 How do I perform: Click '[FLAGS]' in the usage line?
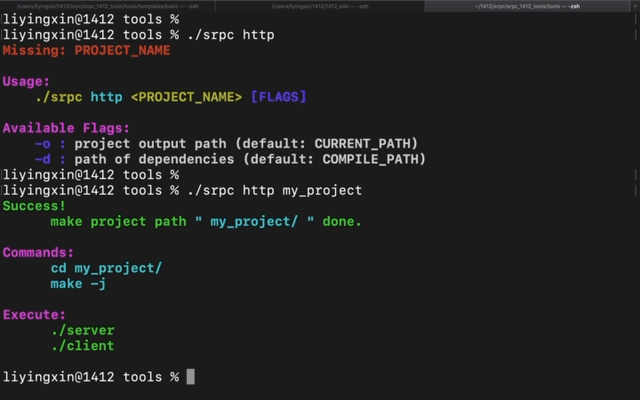(279, 97)
